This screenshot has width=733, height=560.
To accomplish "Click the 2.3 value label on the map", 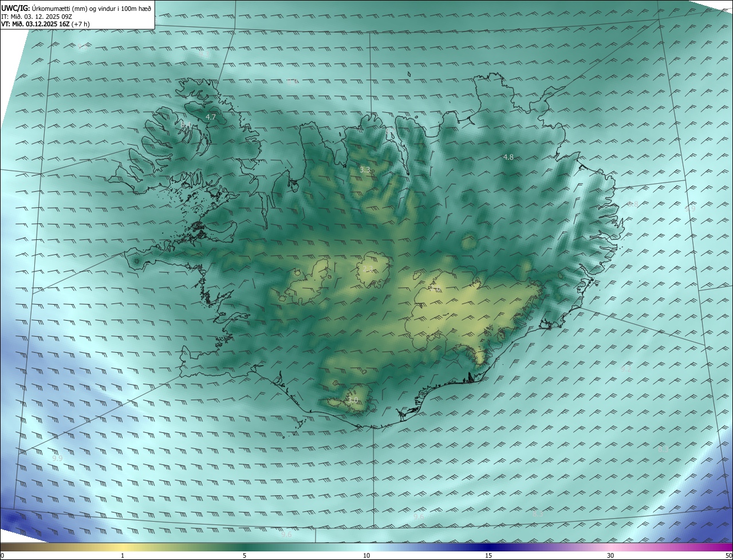I will coord(368,269).
